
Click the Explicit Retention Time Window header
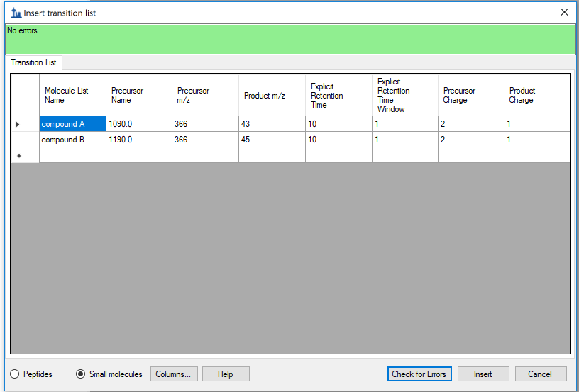[404, 96]
